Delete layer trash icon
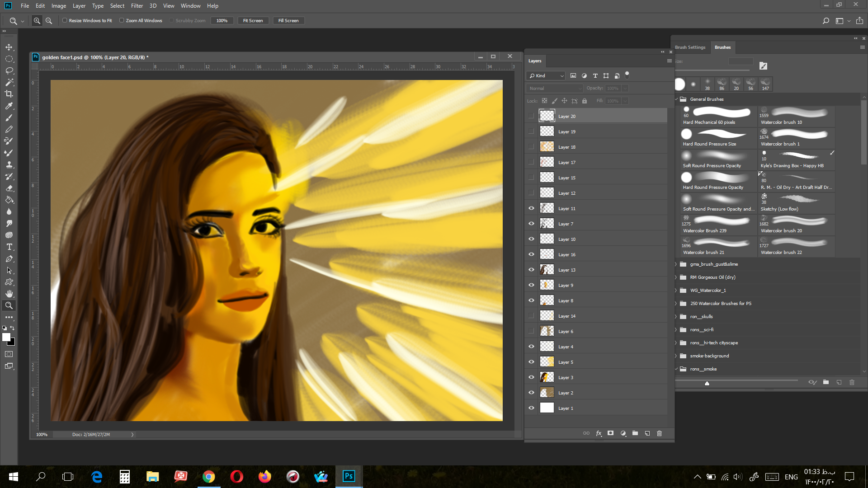868x488 pixels. [x=660, y=433]
